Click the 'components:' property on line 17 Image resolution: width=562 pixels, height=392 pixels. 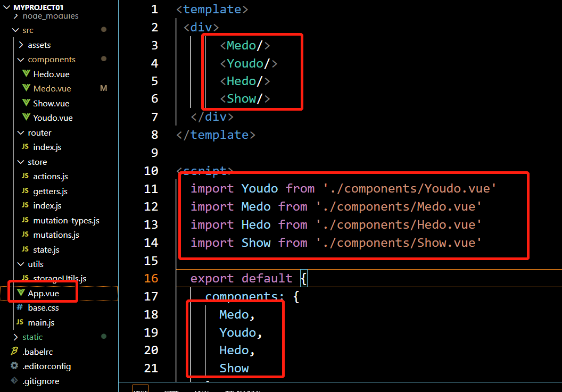244,296
